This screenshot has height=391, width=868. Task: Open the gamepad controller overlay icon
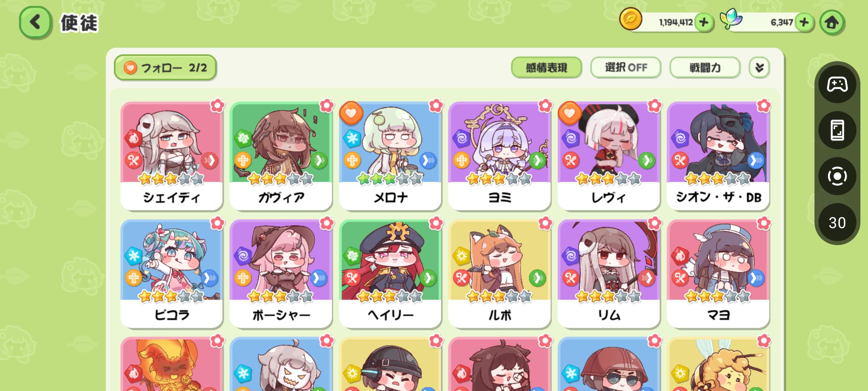[837, 84]
